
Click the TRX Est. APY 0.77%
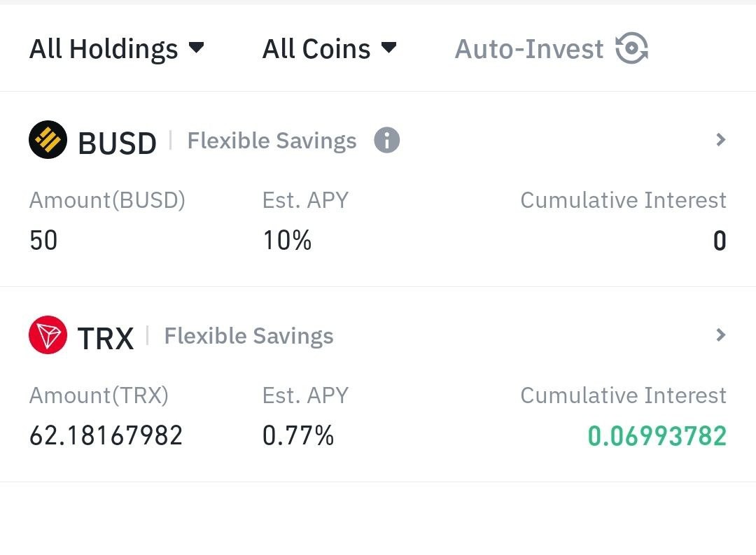coord(298,435)
